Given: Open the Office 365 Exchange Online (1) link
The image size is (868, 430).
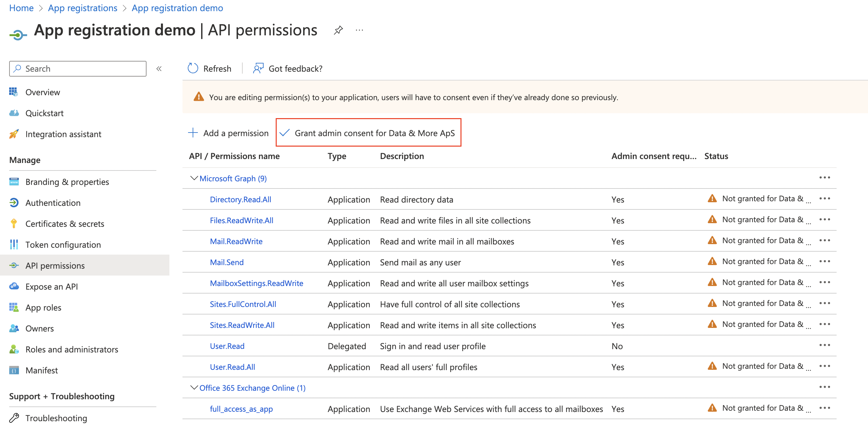Looking at the screenshot, I should pos(252,388).
